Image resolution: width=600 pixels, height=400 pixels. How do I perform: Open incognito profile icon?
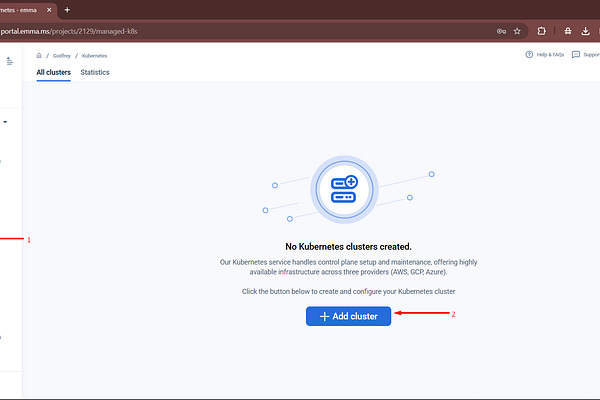(568, 31)
